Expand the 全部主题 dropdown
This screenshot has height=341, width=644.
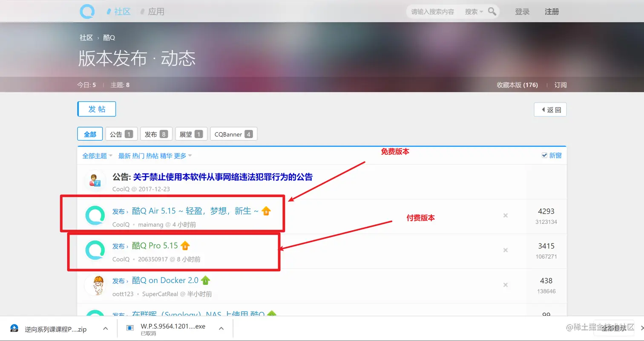coord(97,156)
